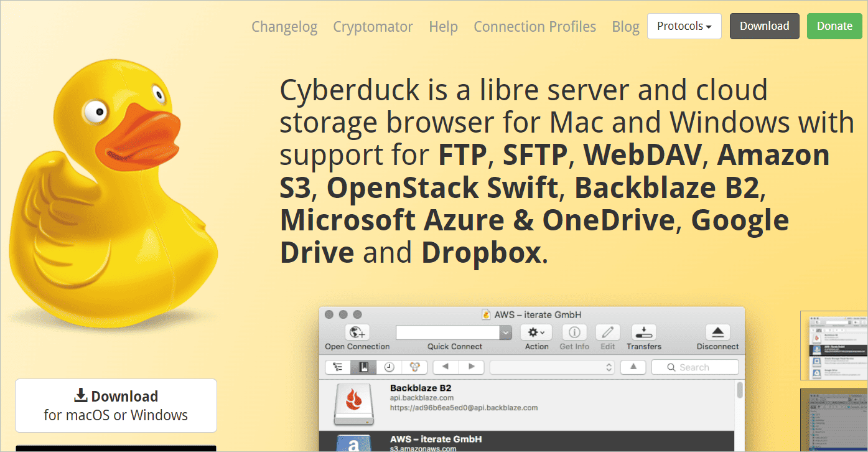Open Connection Profiles in the navigation

click(x=534, y=27)
